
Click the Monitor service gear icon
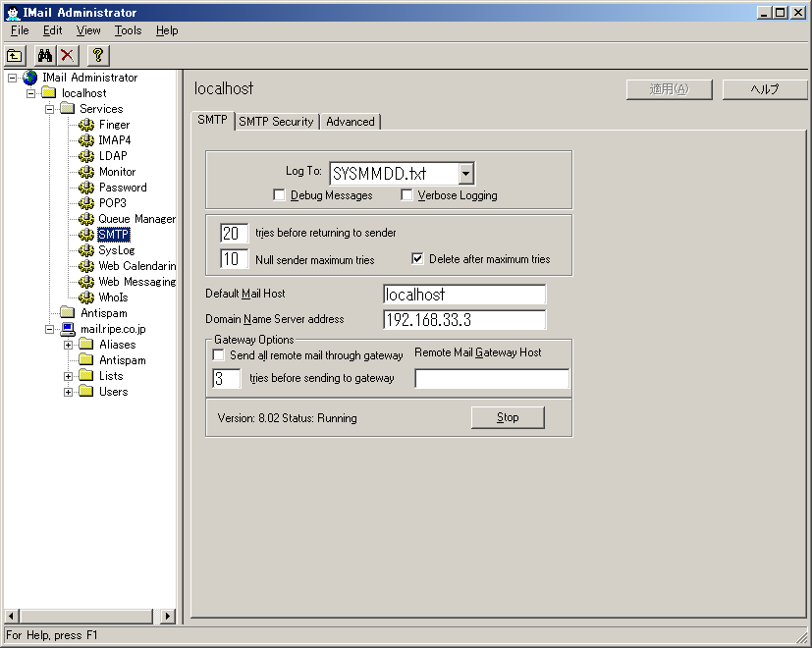[86, 172]
